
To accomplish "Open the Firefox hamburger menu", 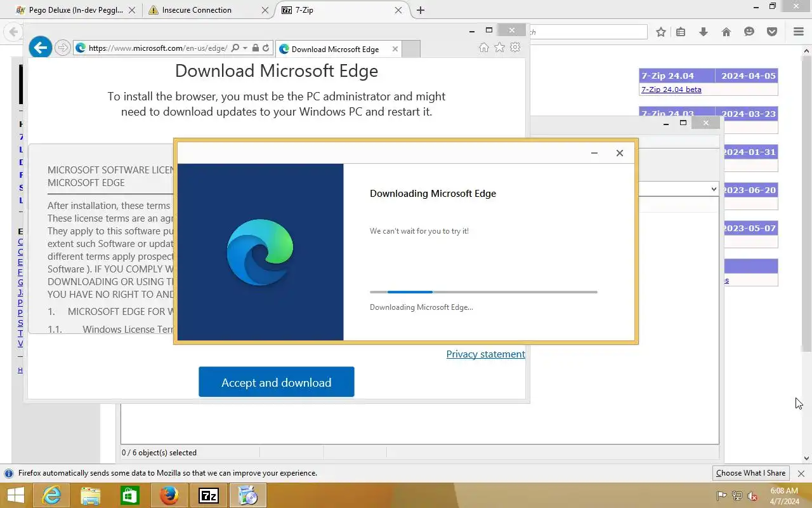I will click(x=799, y=32).
